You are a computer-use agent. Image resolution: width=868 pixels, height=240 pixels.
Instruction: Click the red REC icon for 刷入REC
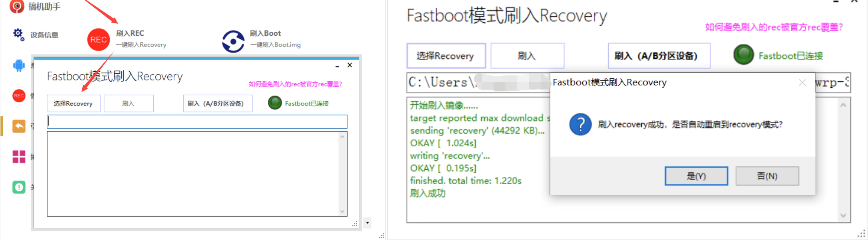(98, 40)
